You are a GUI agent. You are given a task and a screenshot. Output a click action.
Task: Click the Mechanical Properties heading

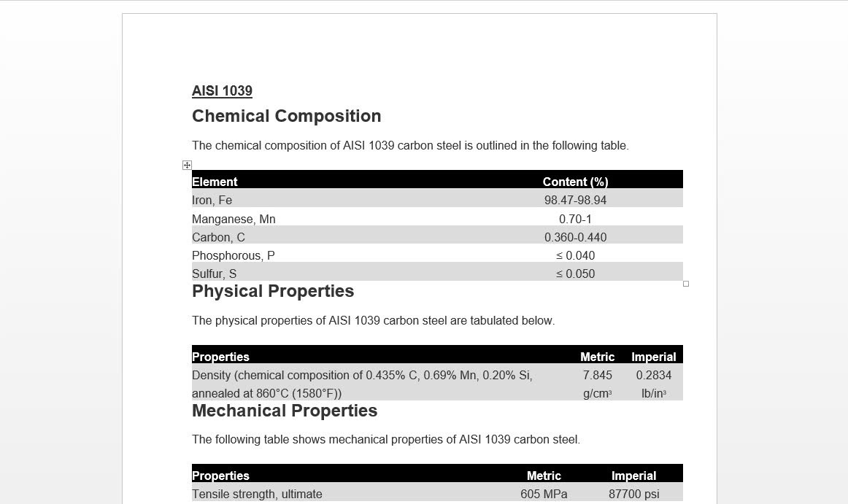(285, 411)
